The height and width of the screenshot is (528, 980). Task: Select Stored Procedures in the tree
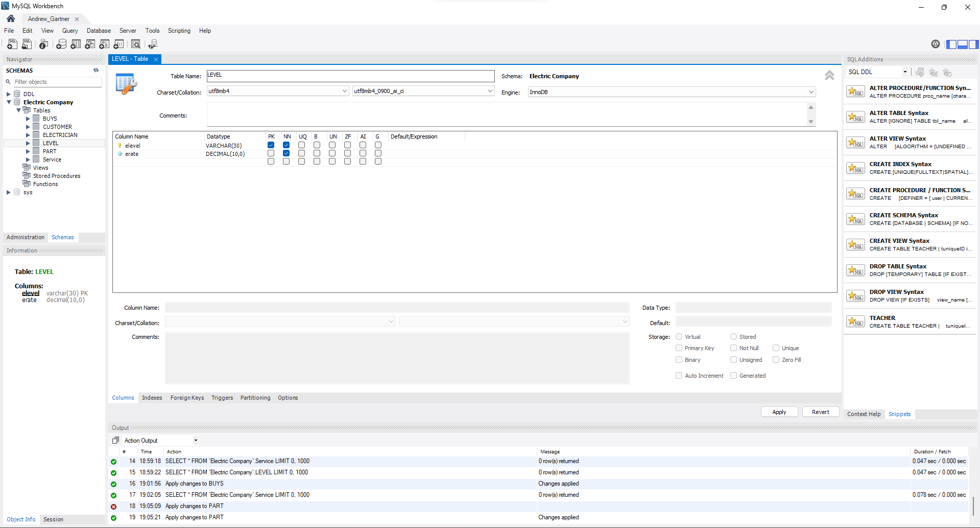click(x=57, y=176)
